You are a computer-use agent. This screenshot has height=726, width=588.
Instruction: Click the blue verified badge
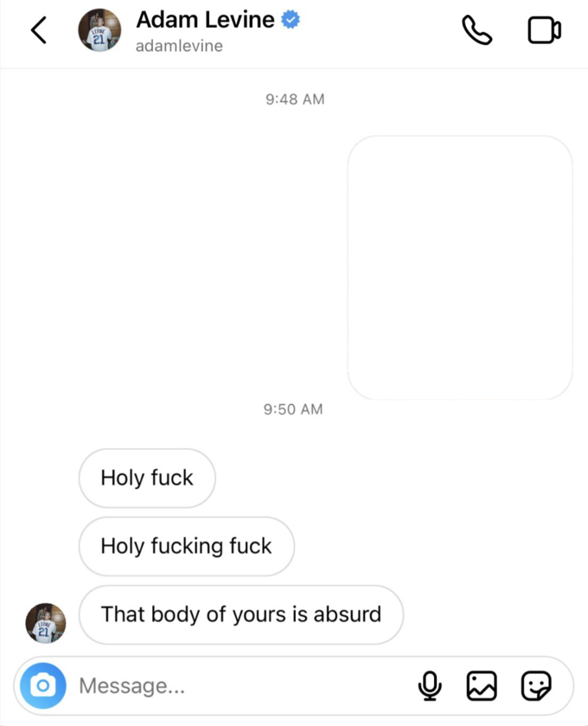pos(291,19)
